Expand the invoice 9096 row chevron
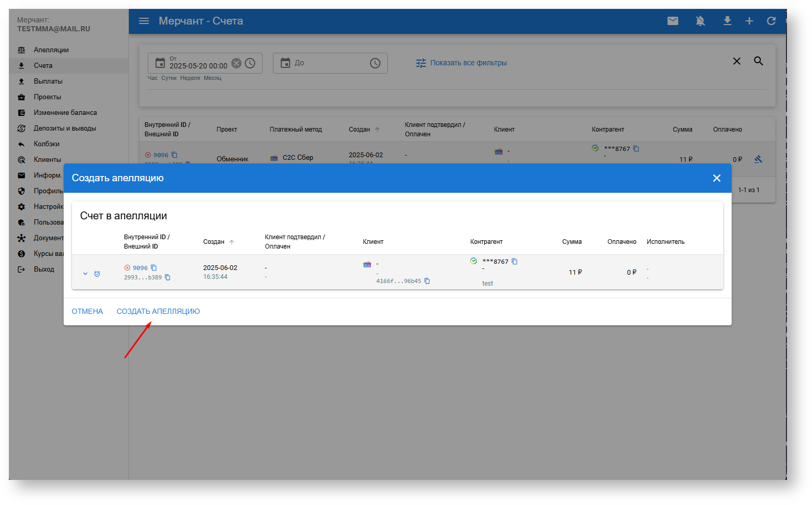Viewport: 812px width, 505px height. pyautogui.click(x=86, y=274)
